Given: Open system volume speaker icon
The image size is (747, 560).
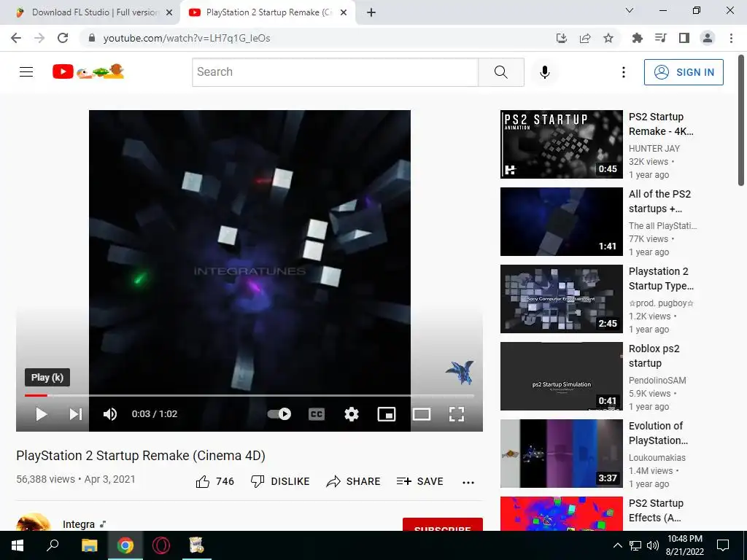Looking at the screenshot, I should pos(653,545).
